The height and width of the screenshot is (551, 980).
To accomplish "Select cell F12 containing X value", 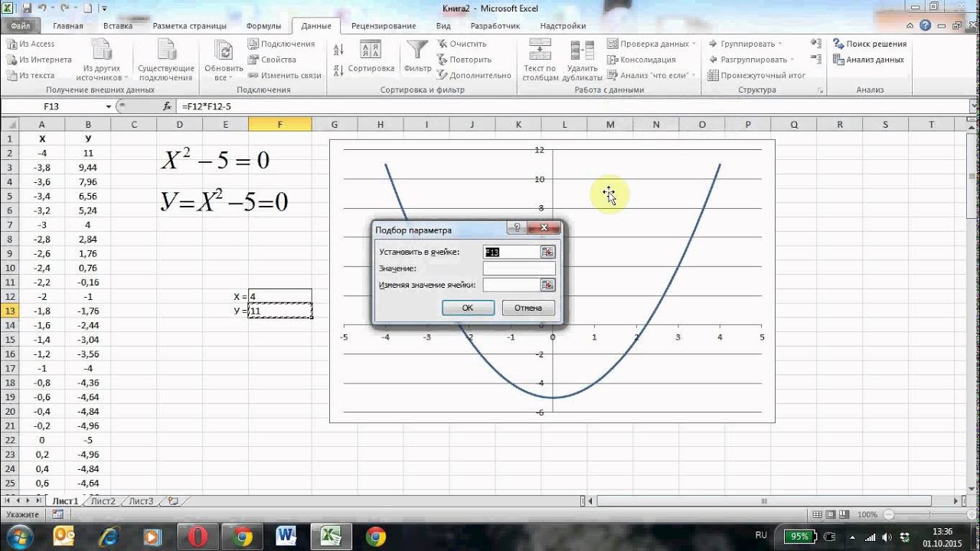I will 279,296.
